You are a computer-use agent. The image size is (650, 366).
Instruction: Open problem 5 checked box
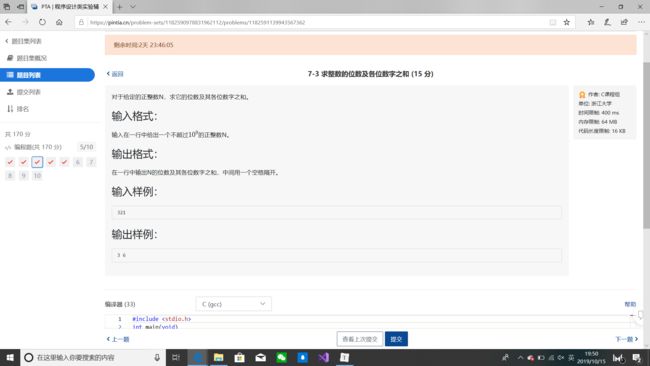64,162
